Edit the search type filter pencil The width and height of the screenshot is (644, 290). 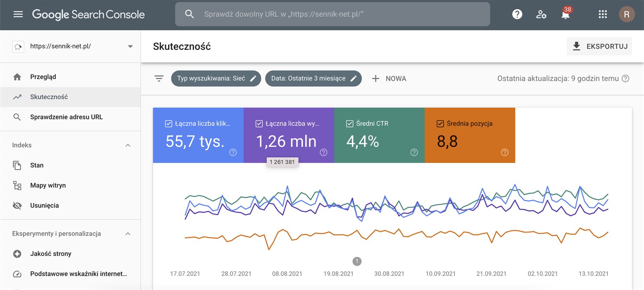point(253,78)
